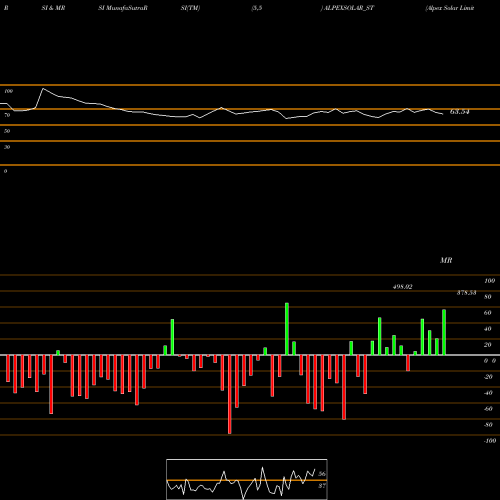Click the 50 level label on RSI panel

pyautogui.click(x=7, y=131)
